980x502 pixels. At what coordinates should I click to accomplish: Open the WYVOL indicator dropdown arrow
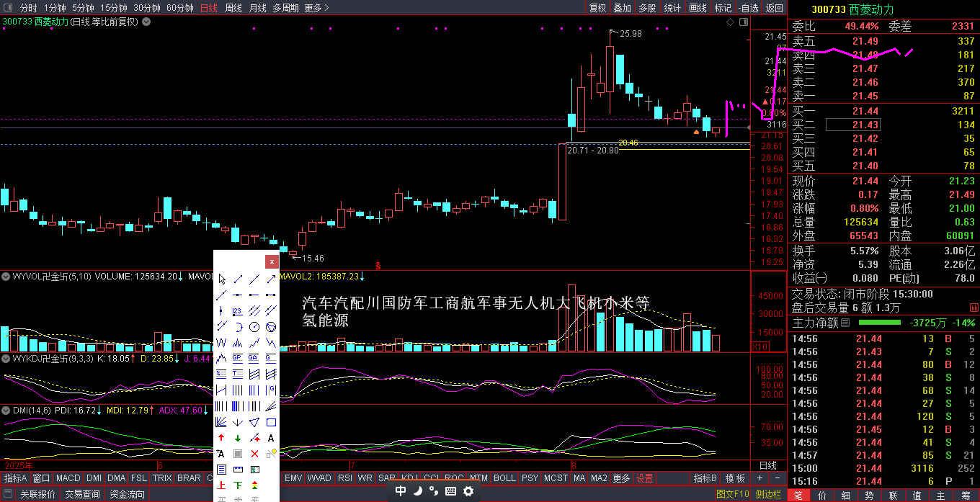pos(4,277)
